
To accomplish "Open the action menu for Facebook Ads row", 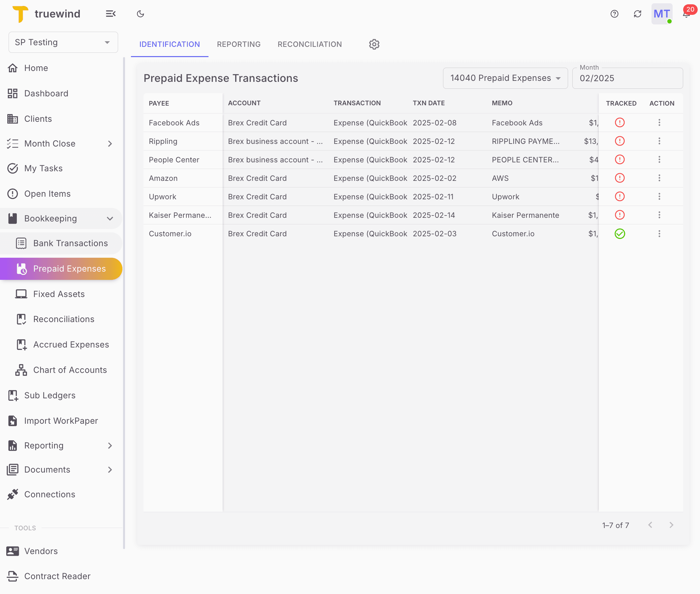I will [659, 122].
